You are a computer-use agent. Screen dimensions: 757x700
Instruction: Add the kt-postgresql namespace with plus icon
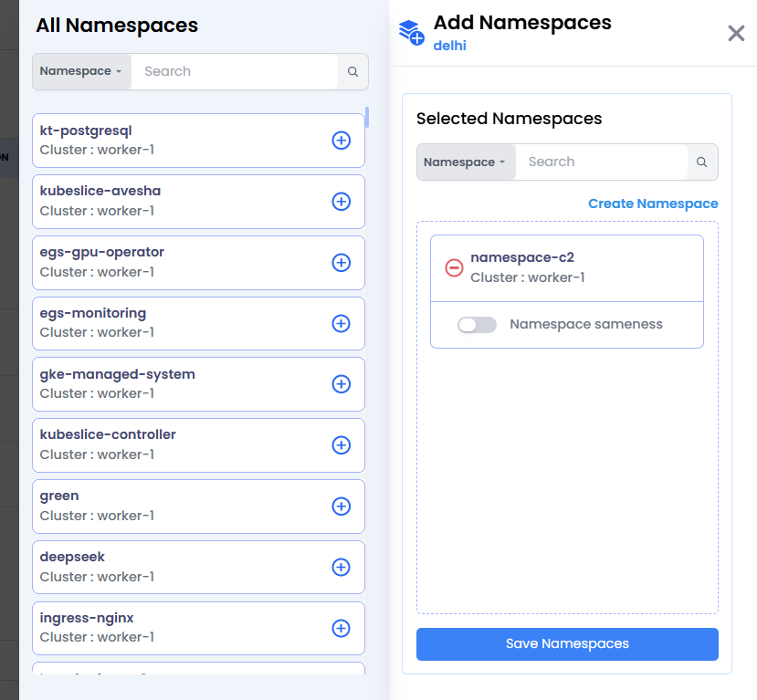pos(341,141)
